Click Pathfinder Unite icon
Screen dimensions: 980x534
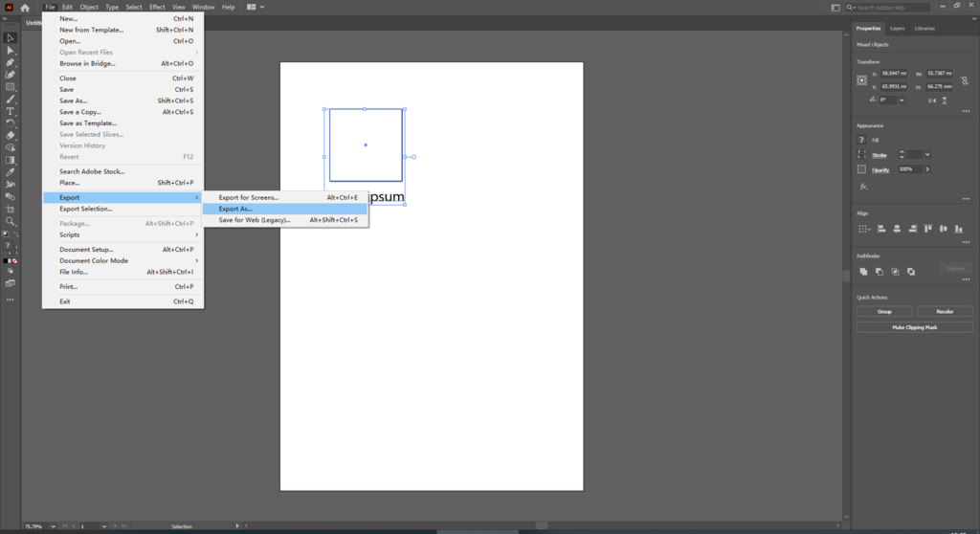click(864, 272)
